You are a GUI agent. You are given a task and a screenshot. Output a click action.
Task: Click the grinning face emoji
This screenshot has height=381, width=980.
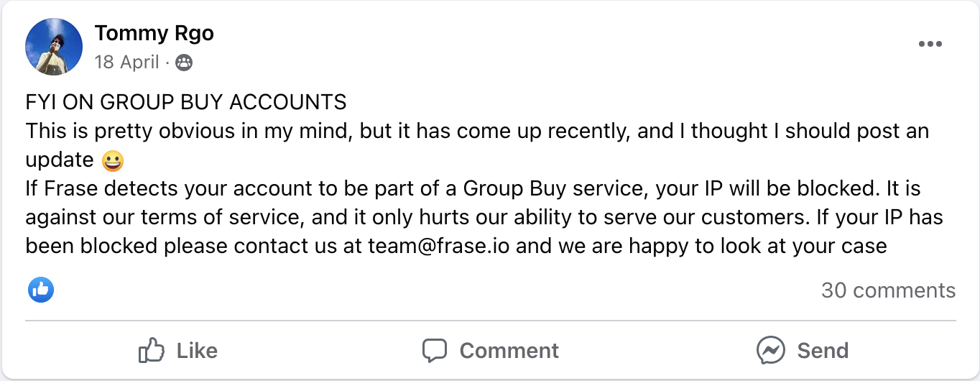[x=112, y=160]
